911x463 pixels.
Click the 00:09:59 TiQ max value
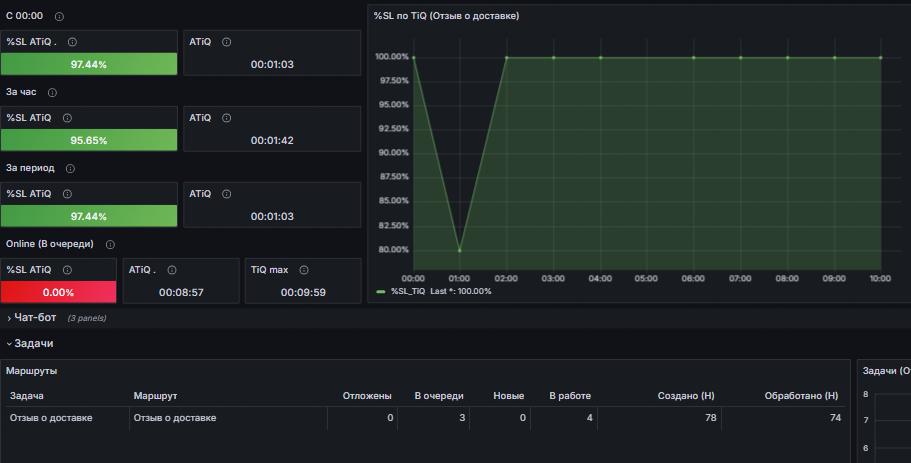(x=303, y=293)
